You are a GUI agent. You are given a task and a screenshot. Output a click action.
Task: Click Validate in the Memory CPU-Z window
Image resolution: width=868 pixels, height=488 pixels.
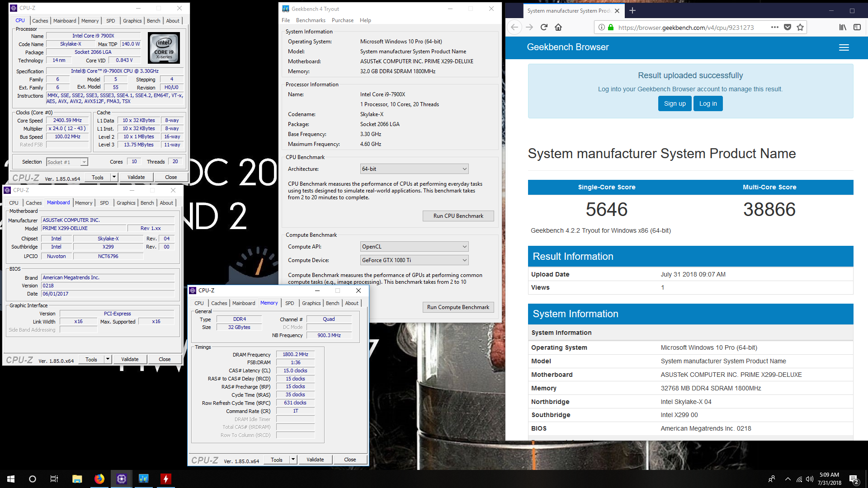click(315, 460)
